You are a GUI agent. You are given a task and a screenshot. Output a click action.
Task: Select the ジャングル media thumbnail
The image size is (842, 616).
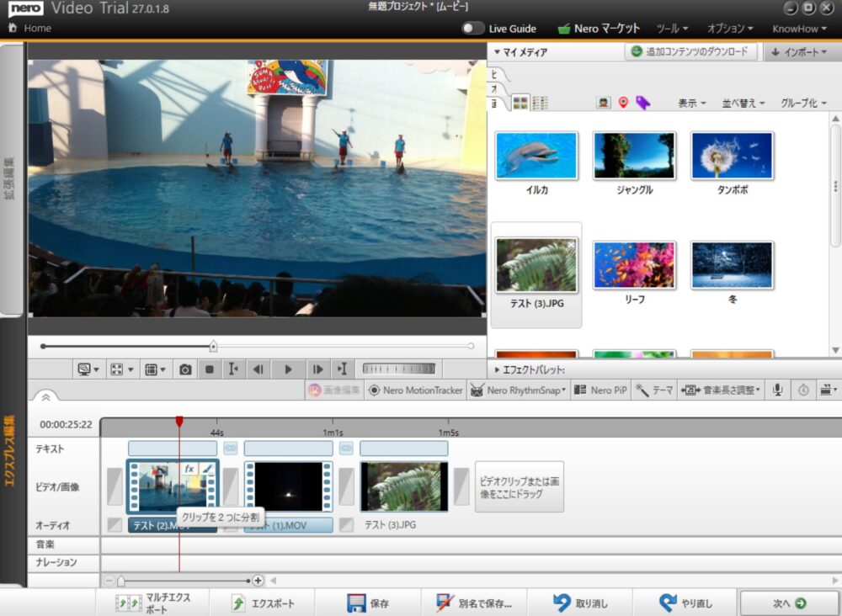634,156
